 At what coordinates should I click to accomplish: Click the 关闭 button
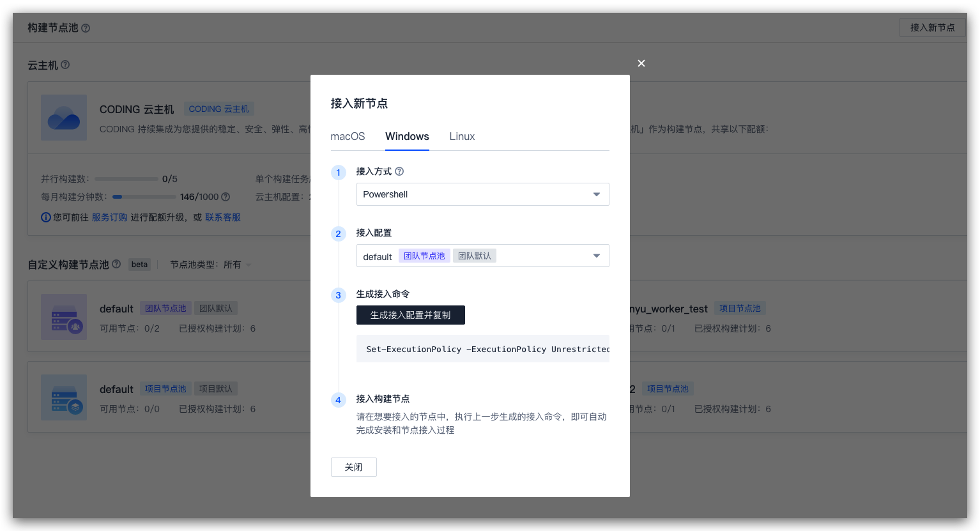coord(353,467)
